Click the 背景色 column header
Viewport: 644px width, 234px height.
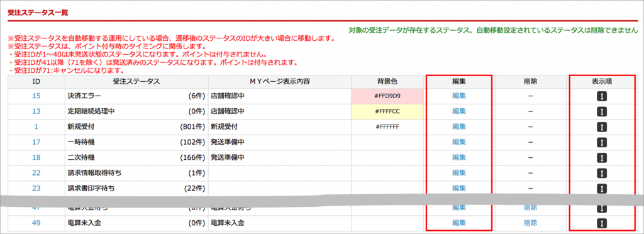pyautogui.click(x=387, y=81)
